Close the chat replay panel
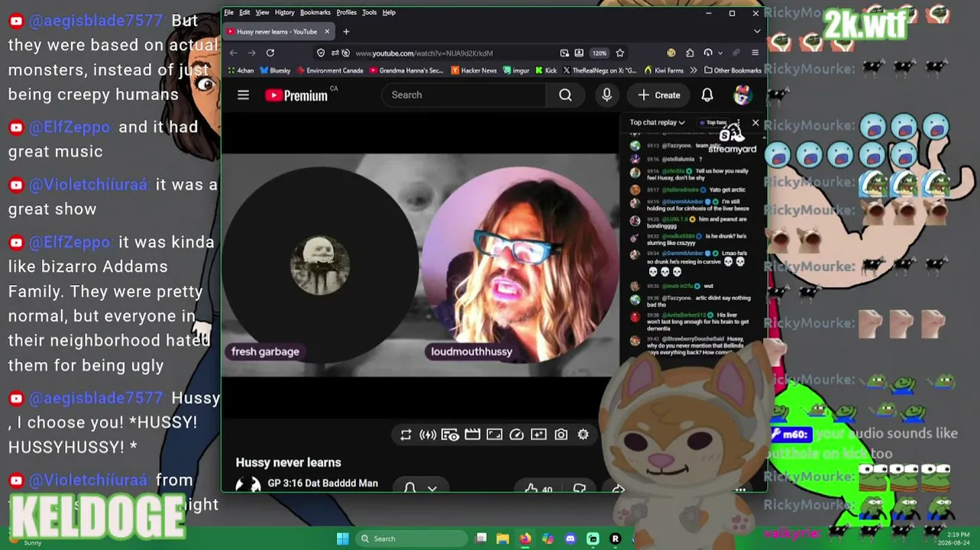The height and width of the screenshot is (550, 980). click(x=755, y=122)
